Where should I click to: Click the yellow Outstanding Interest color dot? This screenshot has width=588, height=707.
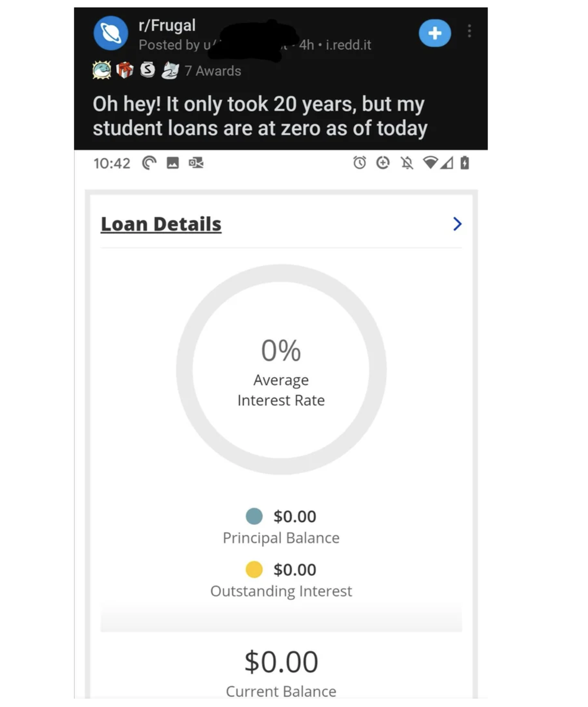pyautogui.click(x=254, y=569)
